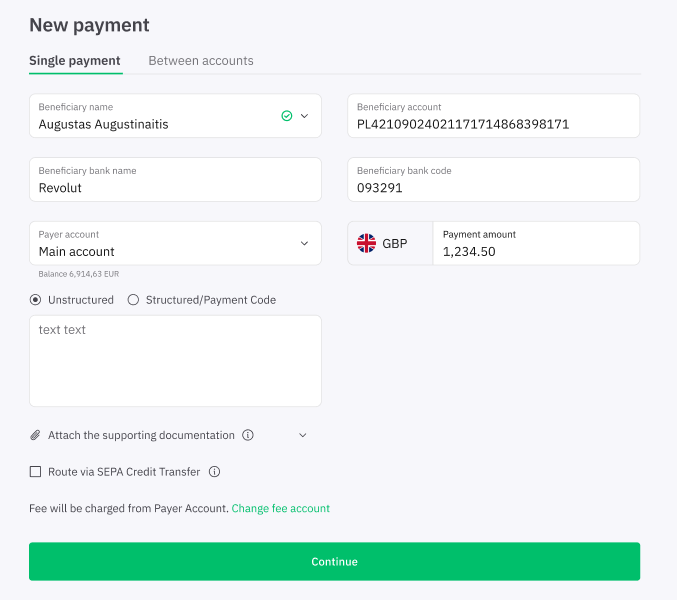Switch to Between accounts tab
Screen dimensions: 677x600
201,61
